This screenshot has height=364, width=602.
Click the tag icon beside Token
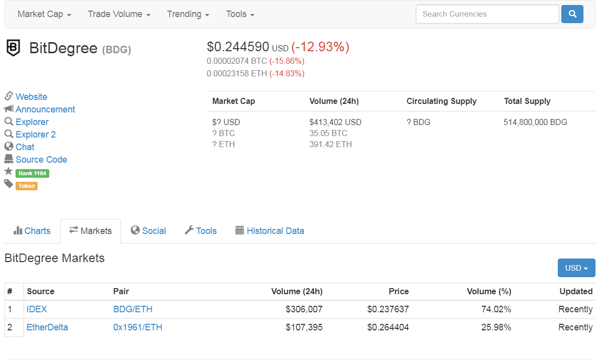(9, 184)
